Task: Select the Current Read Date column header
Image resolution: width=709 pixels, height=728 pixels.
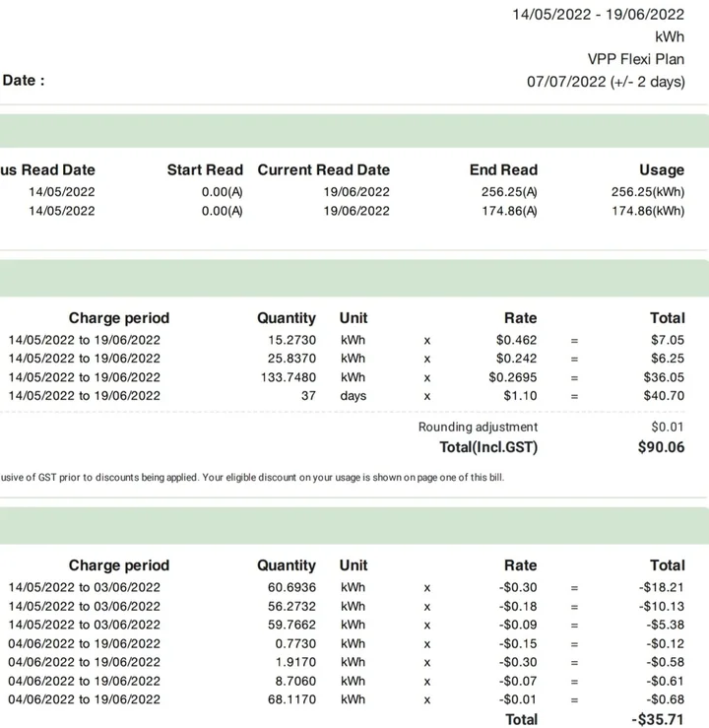Action: pos(323,169)
